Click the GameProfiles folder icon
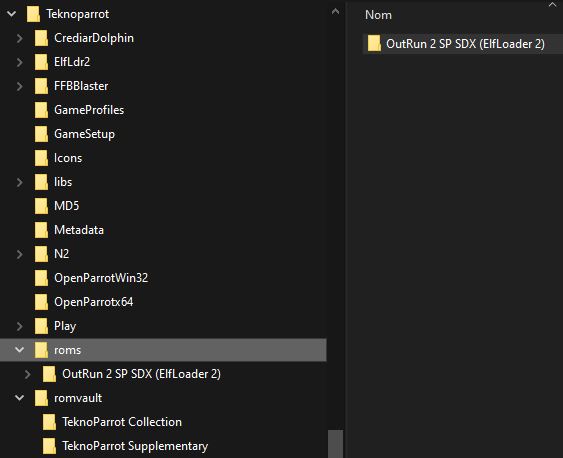Screen dimensions: 563x458 click(41, 110)
